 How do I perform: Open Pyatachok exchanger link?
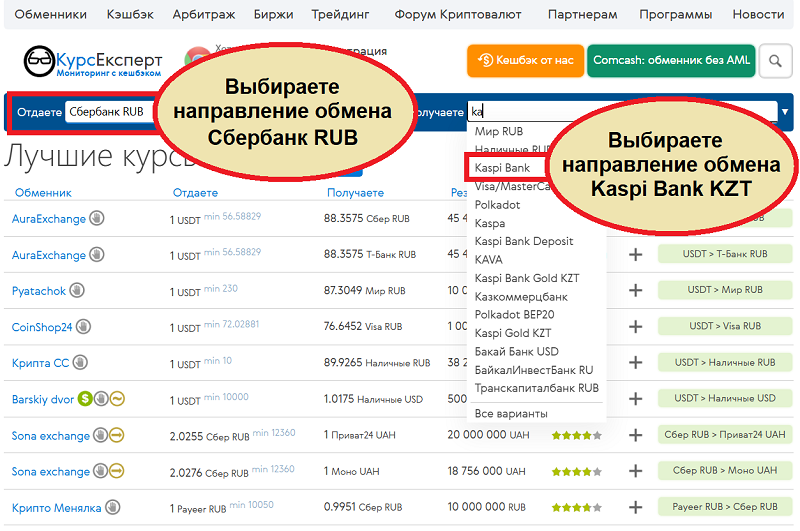[x=39, y=291]
